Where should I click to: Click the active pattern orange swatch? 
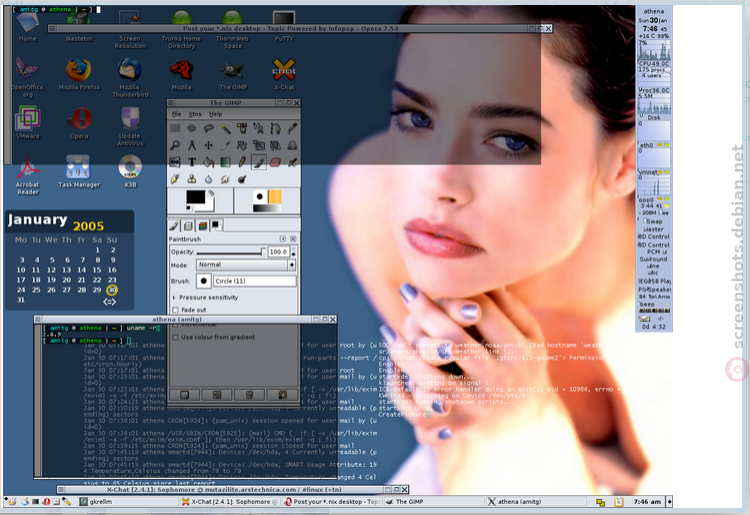tap(275, 197)
